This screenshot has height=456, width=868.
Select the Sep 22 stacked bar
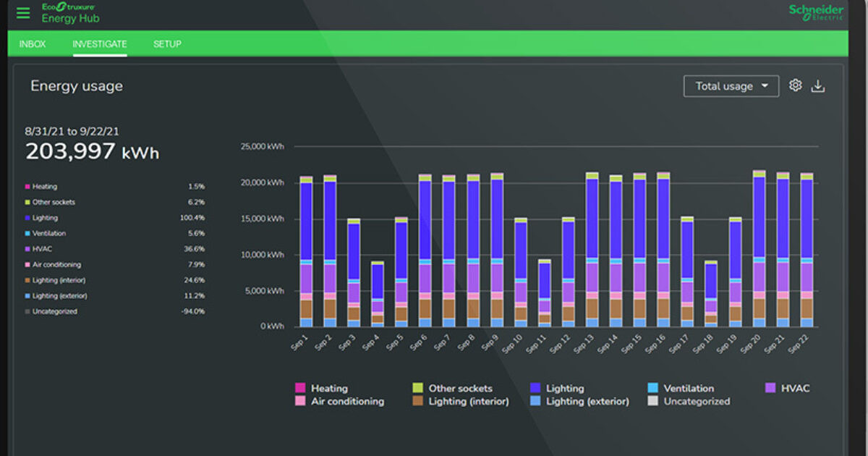click(x=807, y=250)
